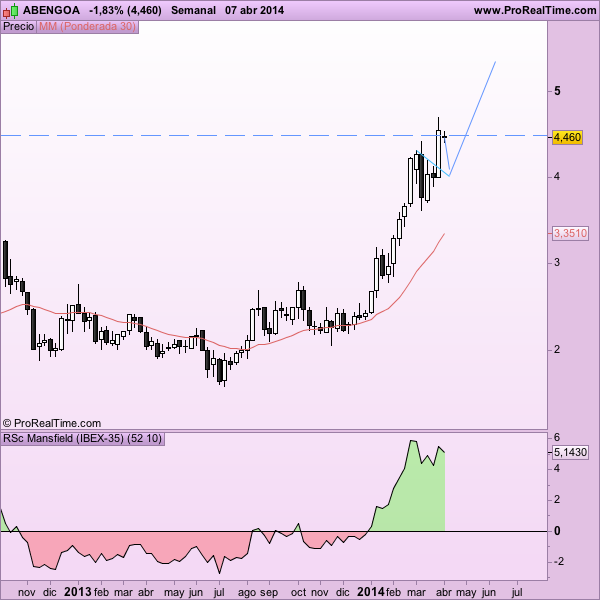Click the 5 price axis label

click(558, 91)
